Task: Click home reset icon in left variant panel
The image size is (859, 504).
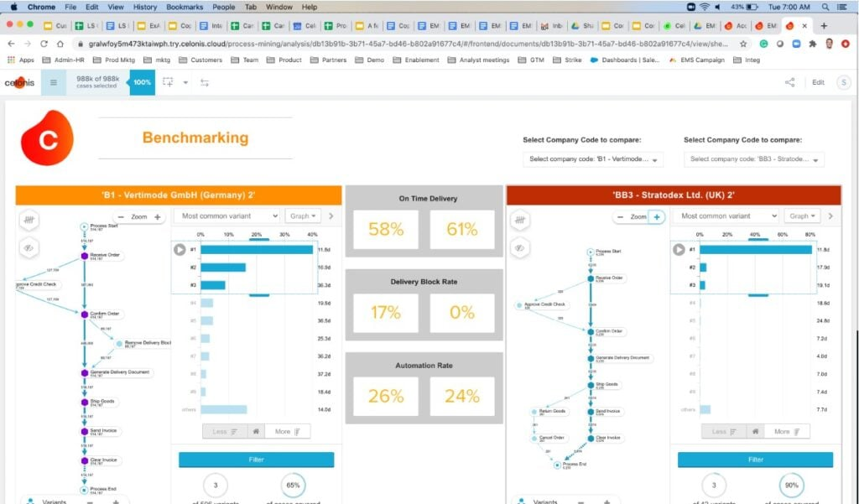Action: point(256,432)
